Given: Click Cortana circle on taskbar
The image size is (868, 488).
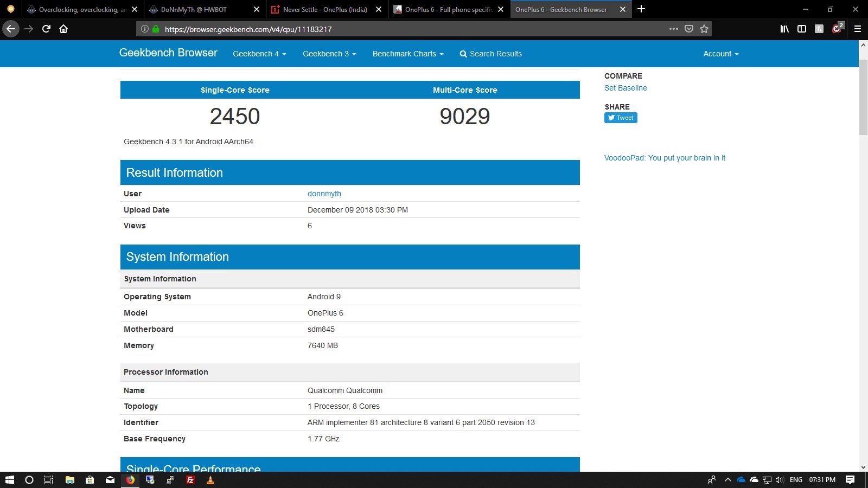Looking at the screenshot, I should pyautogui.click(x=29, y=480).
